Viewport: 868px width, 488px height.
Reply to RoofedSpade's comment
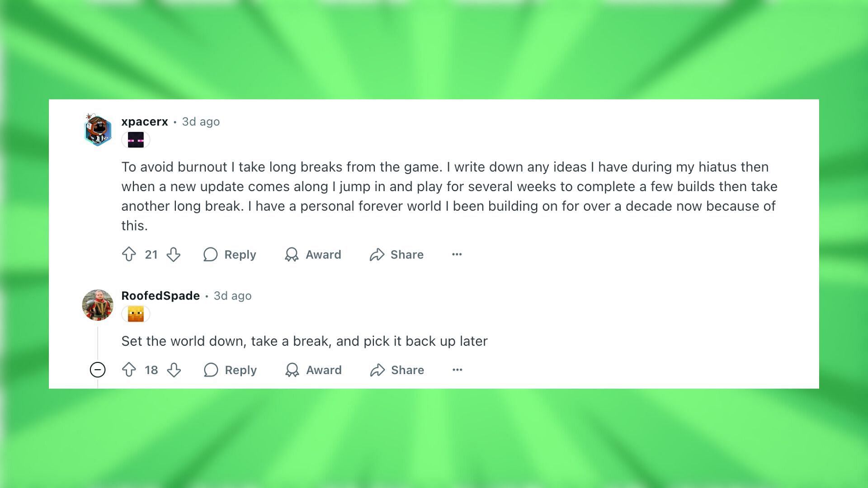click(x=230, y=370)
